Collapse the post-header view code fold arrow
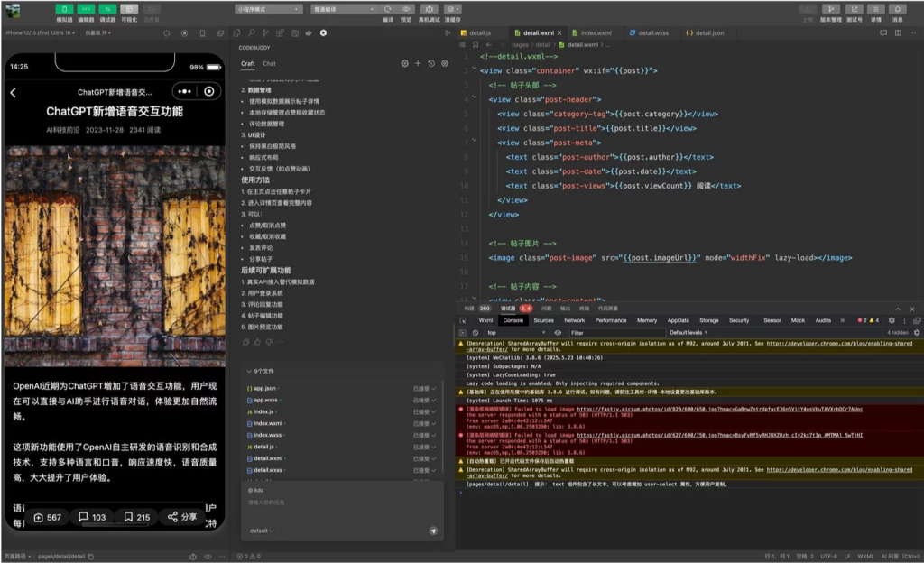 (x=475, y=97)
